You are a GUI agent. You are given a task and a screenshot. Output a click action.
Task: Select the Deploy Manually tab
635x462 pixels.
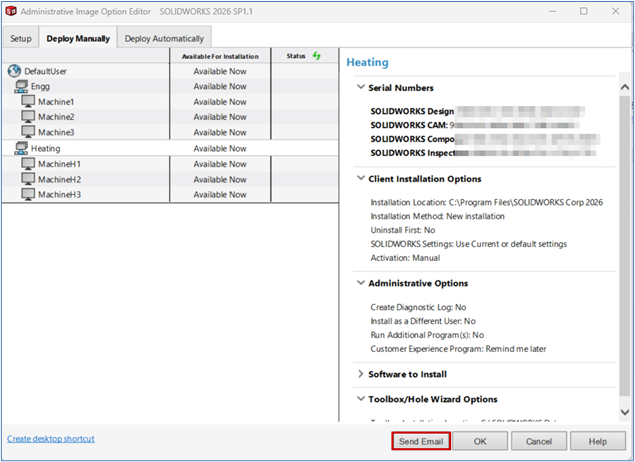(x=78, y=38)
